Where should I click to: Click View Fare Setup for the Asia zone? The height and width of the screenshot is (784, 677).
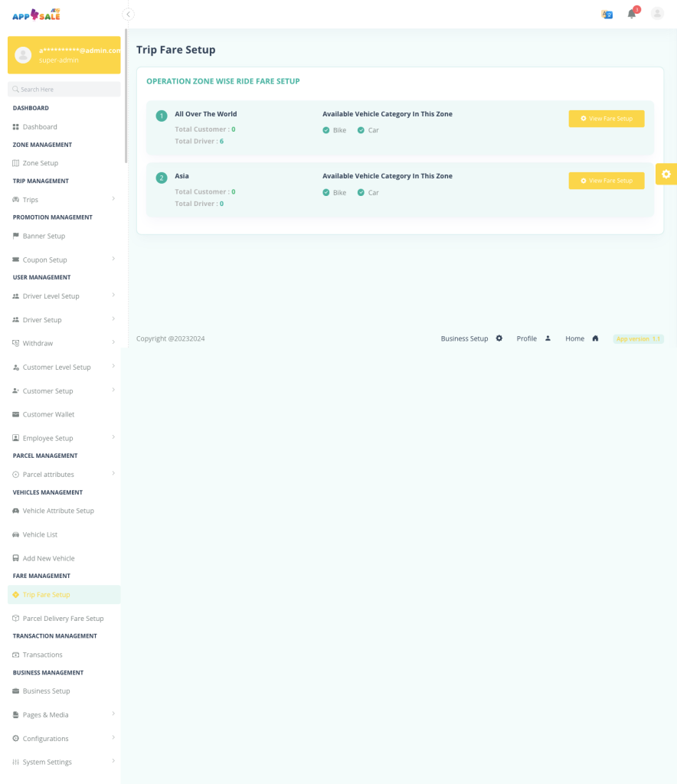(x=606, y=181)
